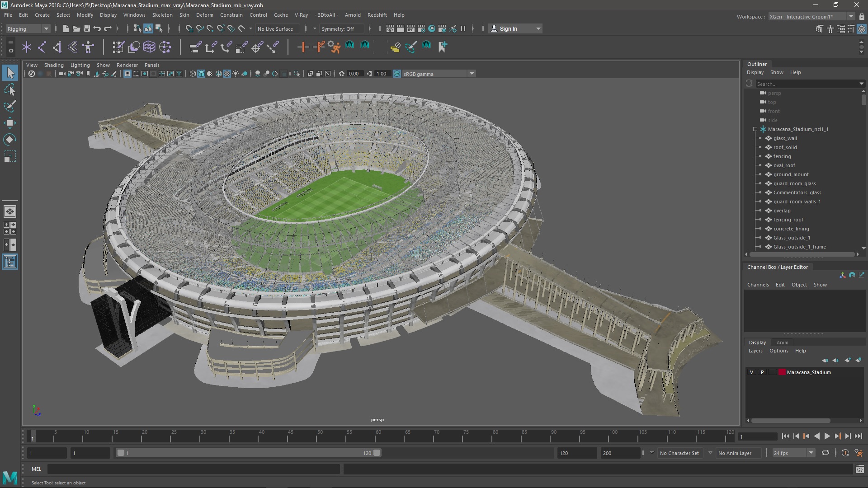This screenshot has height=488, width=868.
Task: Switch to Anim layer tab
Action: (x=782, y=343)
